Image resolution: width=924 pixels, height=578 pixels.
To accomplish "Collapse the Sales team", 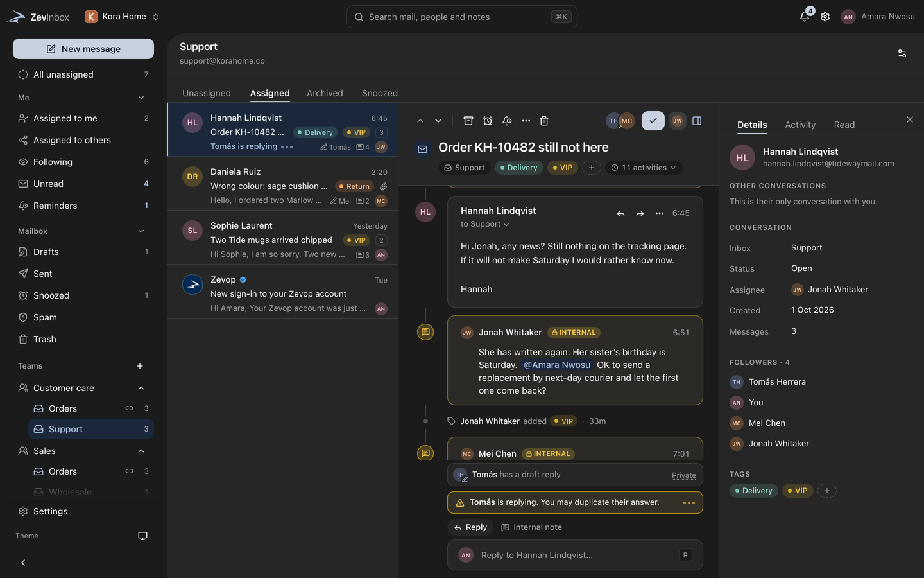I will 141,451.
